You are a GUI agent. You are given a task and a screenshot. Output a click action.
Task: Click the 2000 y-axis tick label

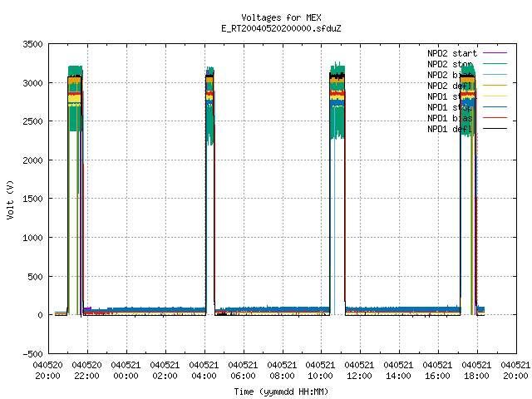click(33, 160)
